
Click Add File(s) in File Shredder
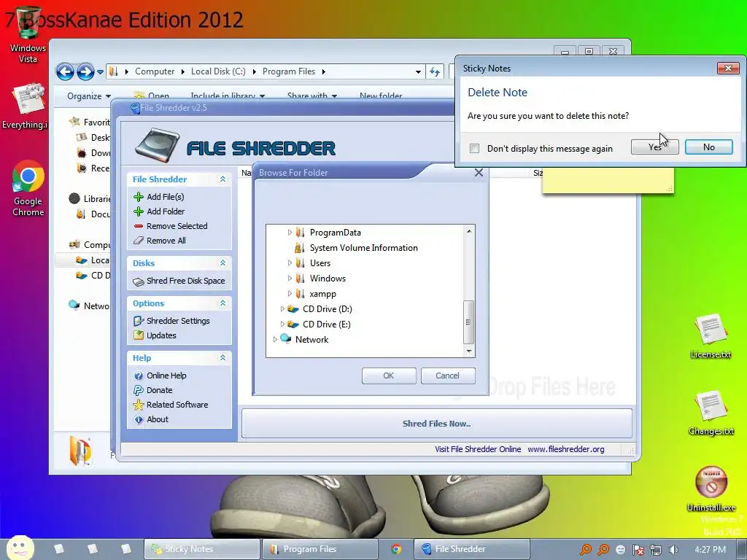165,197
